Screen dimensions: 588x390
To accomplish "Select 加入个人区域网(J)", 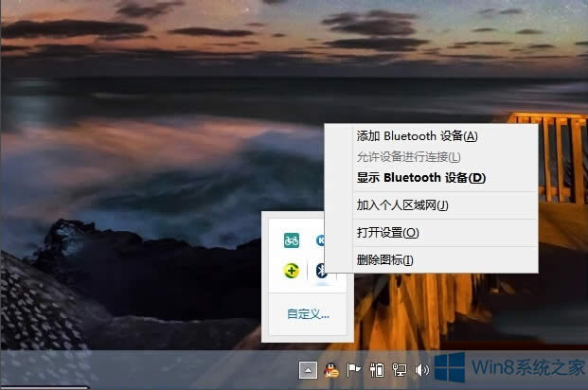I will point(401,204).
